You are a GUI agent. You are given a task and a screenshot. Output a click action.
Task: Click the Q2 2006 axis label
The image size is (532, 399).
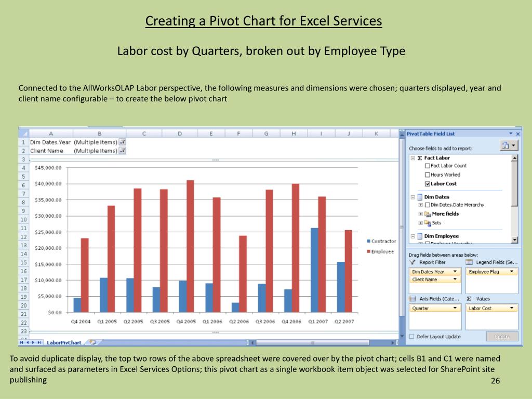tap(239, 321)
